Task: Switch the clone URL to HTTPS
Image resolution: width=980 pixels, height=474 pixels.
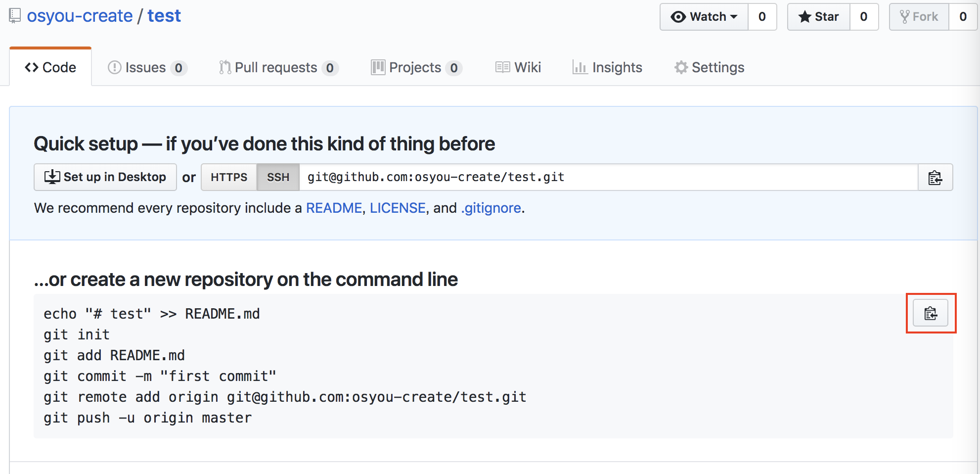Action: click(229, 177)
